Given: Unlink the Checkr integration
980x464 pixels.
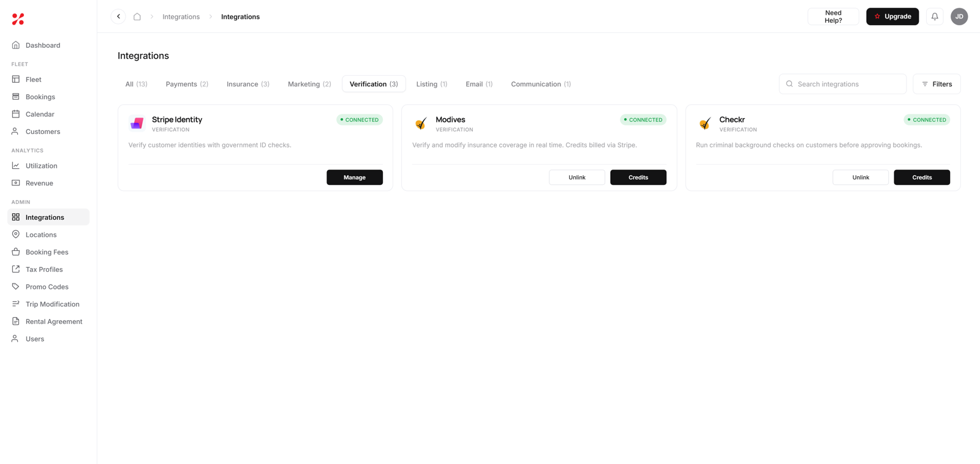Looking at the screenshot, I should [861, 178].
